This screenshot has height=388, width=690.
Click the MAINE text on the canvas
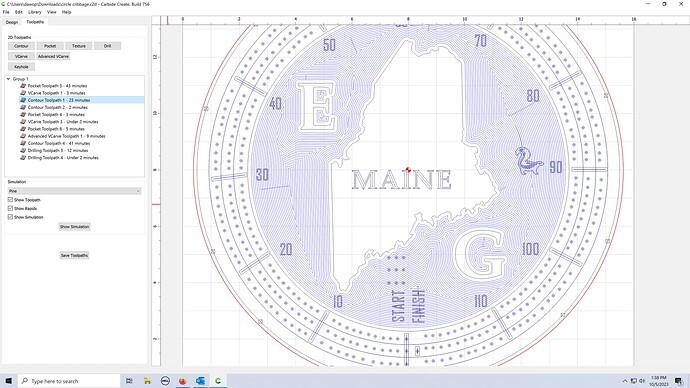(401, 180)
